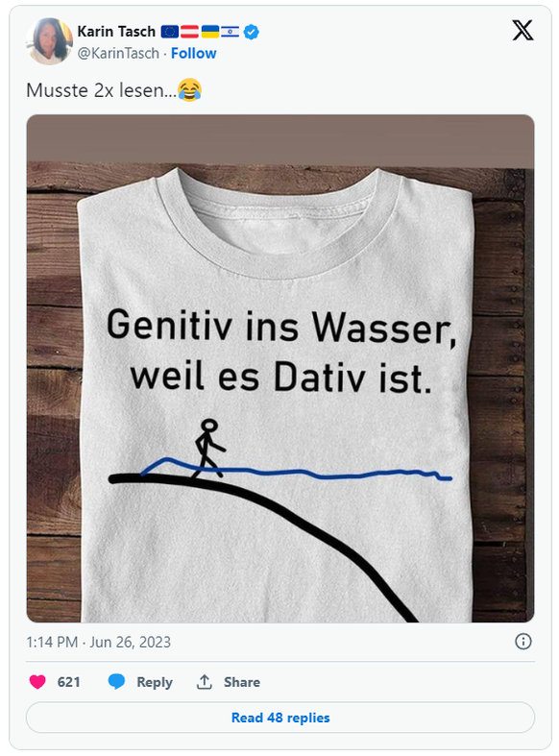Open the X logo in the corner

(x=523, y=30)
